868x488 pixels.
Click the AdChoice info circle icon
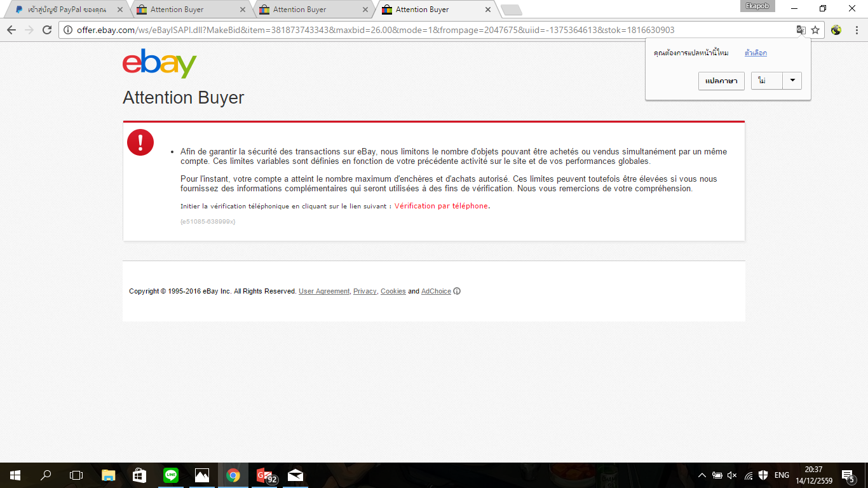coord(457,292)
